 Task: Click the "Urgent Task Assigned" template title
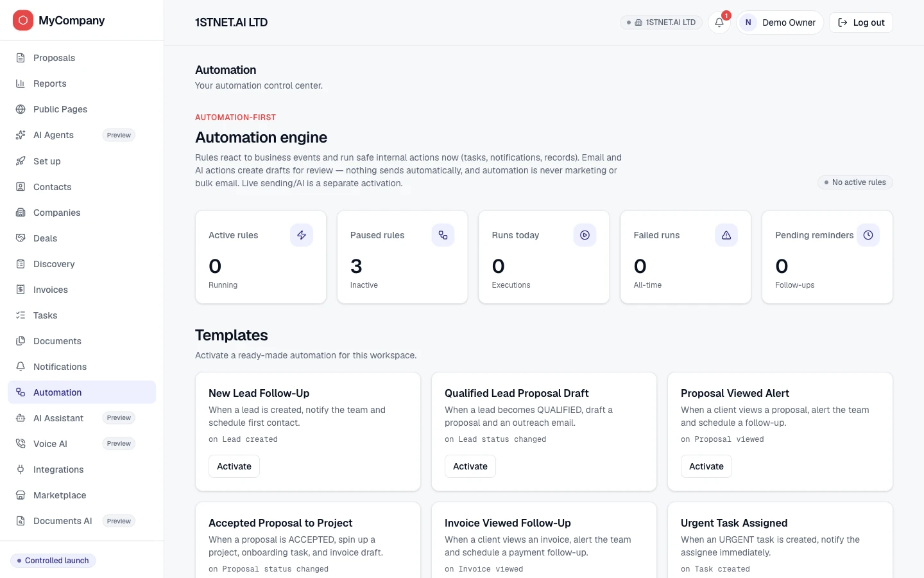734,523
